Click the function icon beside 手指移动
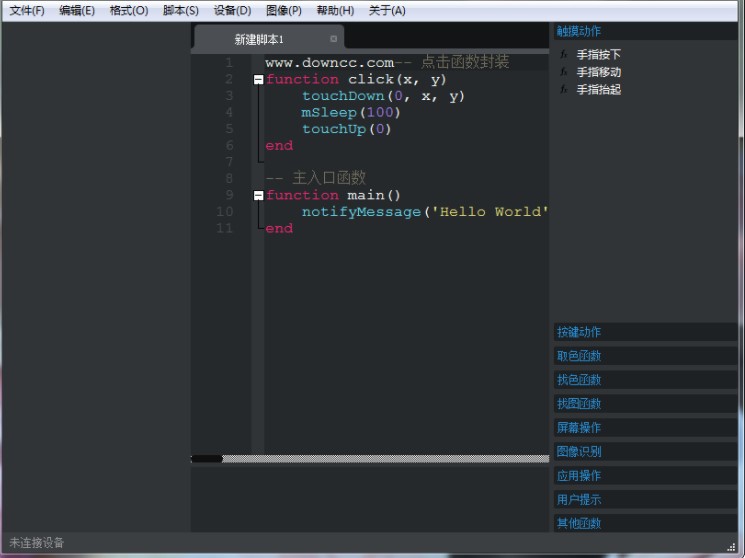This screenshot has width=745, height=558. 564,72
